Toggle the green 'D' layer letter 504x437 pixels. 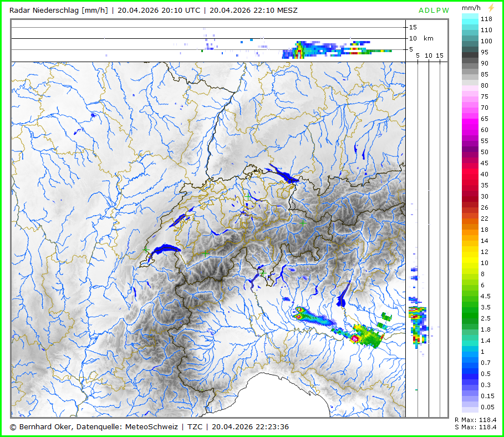coord(427,11)
